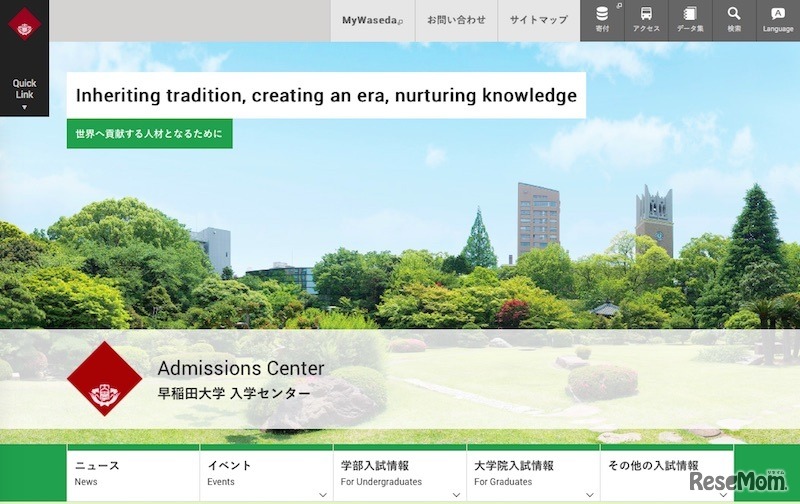
Task: Expand the For Graduates chevron
Action: (x=590, y=495)
